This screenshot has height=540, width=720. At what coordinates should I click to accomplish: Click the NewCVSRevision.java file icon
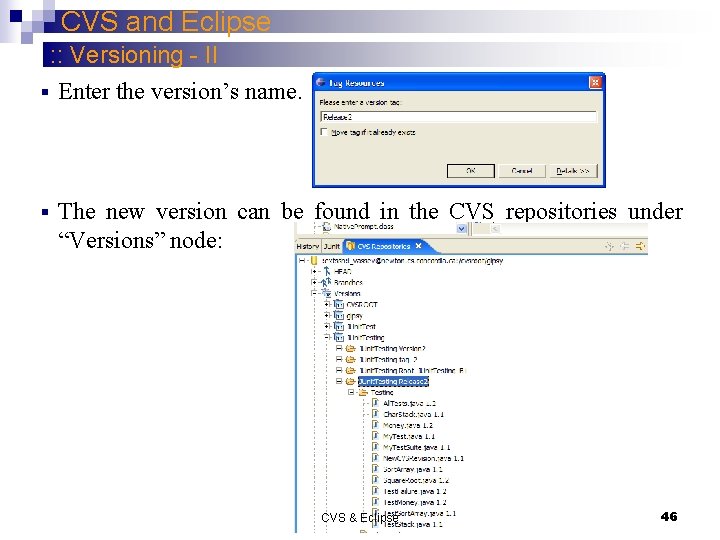click(x=376, y=458)
